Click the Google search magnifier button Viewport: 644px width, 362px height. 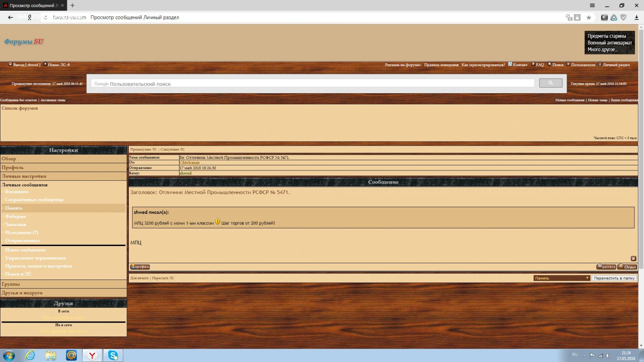[x=550, y=83]
